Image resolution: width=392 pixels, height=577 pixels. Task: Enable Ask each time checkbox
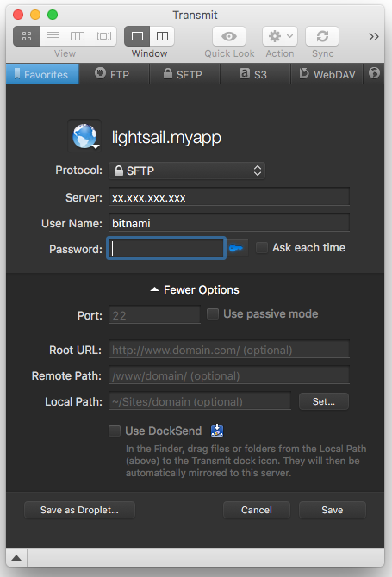click(262, 247)
